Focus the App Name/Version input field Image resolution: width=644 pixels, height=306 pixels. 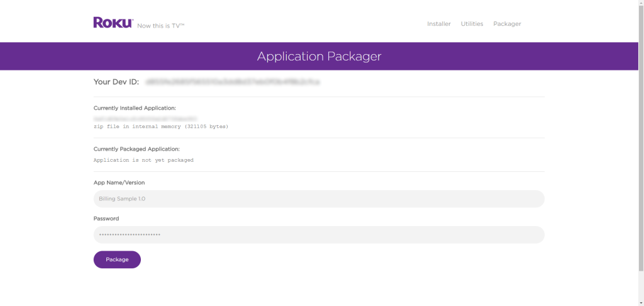pyautogui.click(x=319, y=199)
